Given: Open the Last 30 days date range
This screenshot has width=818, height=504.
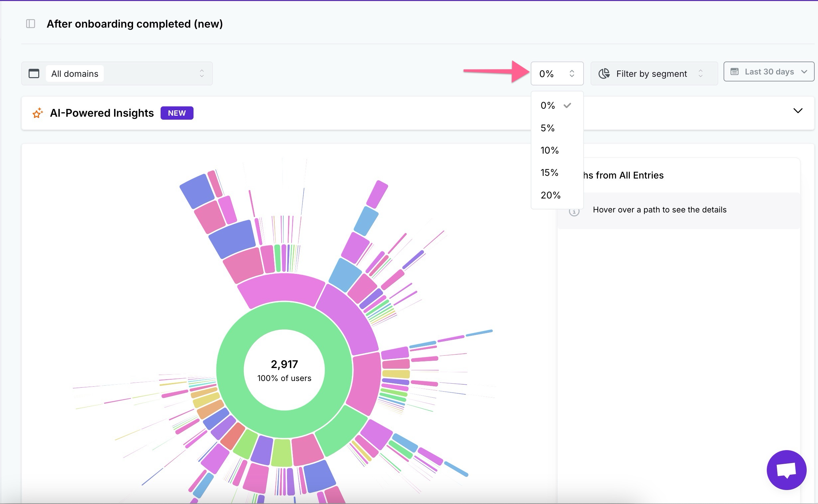Looking at the screenshot, I should coord(769,72).
